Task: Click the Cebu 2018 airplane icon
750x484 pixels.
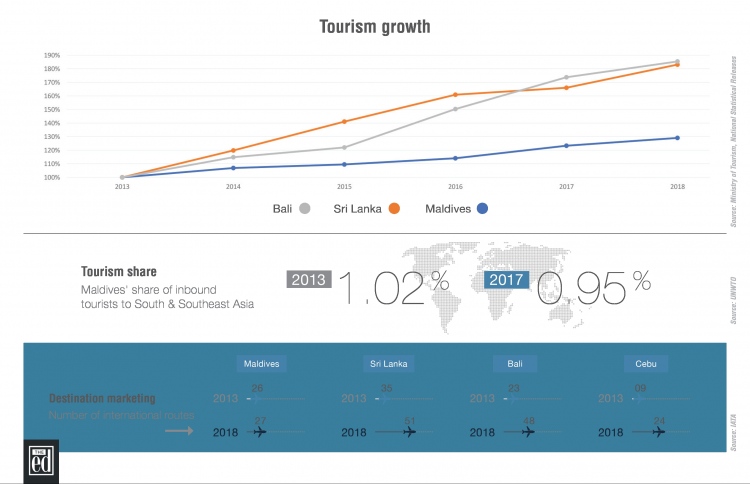Action: coord(658,432)
